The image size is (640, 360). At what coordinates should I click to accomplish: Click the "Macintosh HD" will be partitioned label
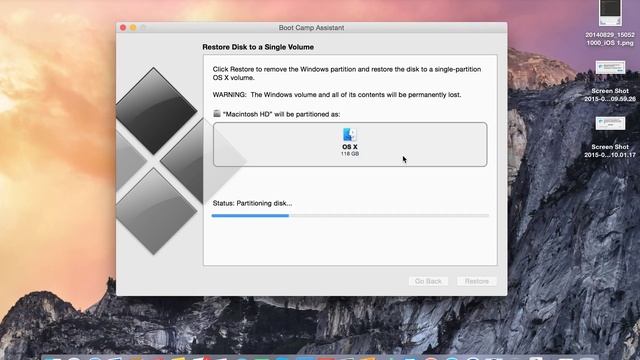(x=281, y=114)
